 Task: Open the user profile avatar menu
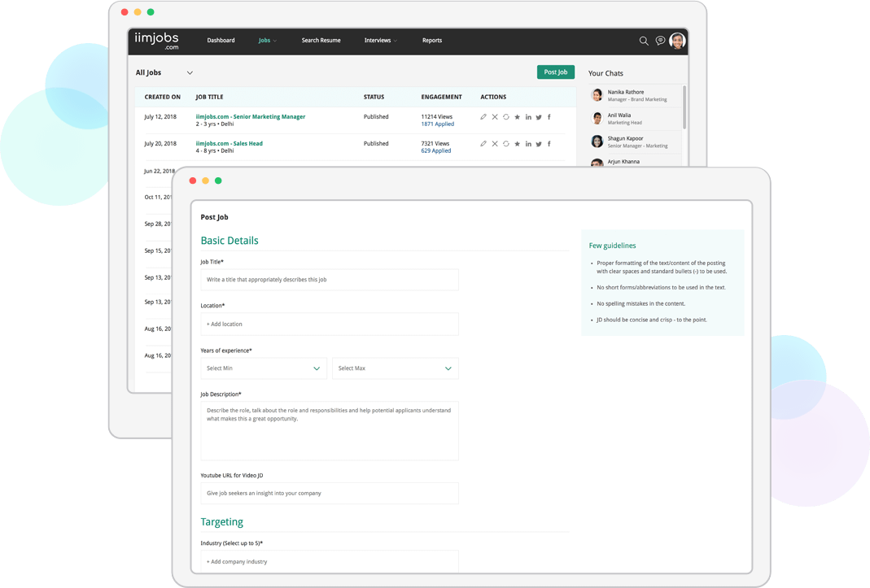[677, 41]
